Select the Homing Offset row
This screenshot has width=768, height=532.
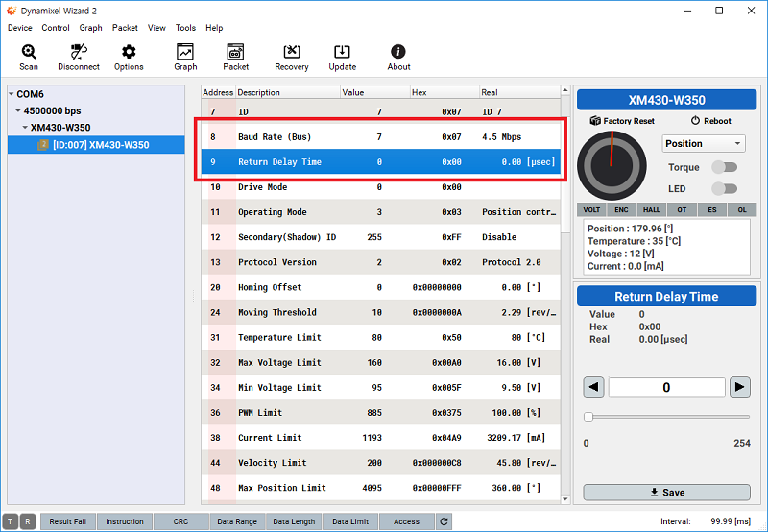pos(380,287)
